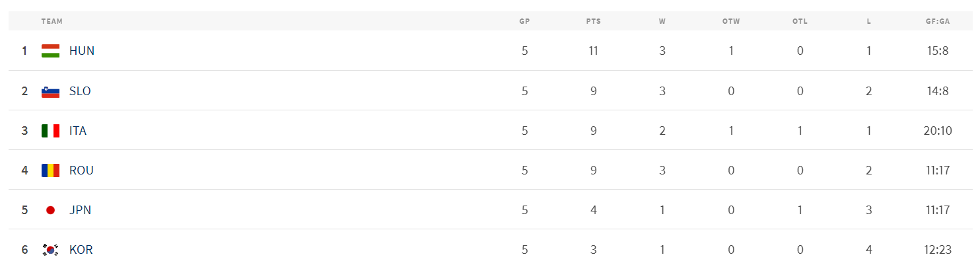Select the GF:GA column header
The image size is (980, 267).
[x=937, y=21]
